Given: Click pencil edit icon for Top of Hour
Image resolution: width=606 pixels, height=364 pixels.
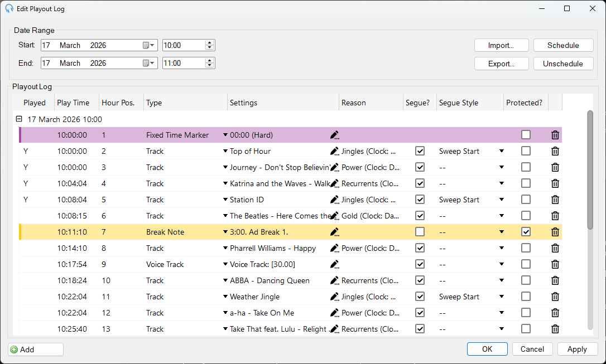Looking at the screenshot, I should click(x=335, y=151).
